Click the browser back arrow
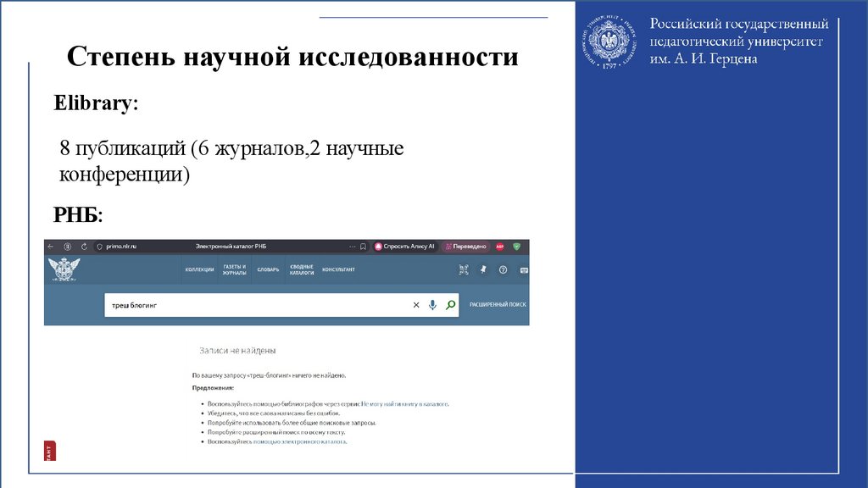Image resolution: width=868 pixels, height=488 pixels. point(50,247)
